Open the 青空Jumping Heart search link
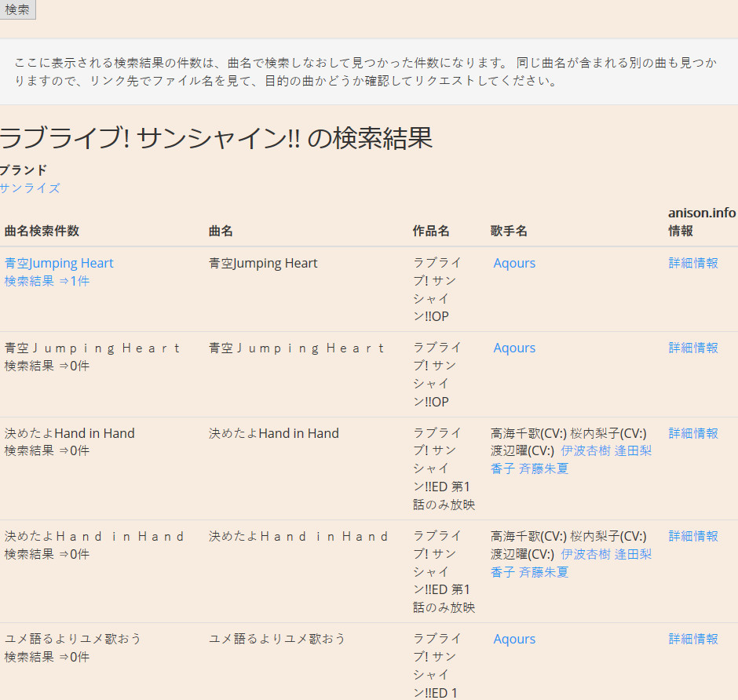 (59, 263)
